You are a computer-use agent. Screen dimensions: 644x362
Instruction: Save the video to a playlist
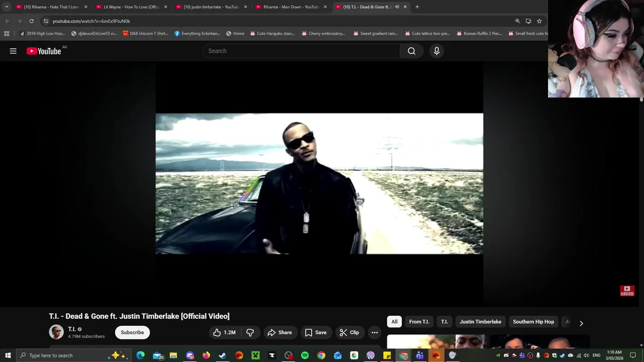pos(315,332)
